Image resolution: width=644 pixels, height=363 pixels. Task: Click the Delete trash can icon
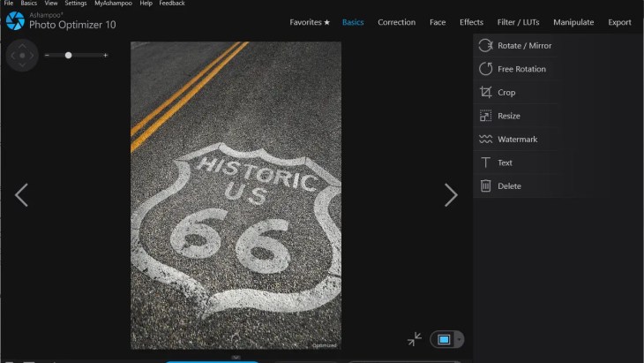pyautogui.click(x=485, y=185)
